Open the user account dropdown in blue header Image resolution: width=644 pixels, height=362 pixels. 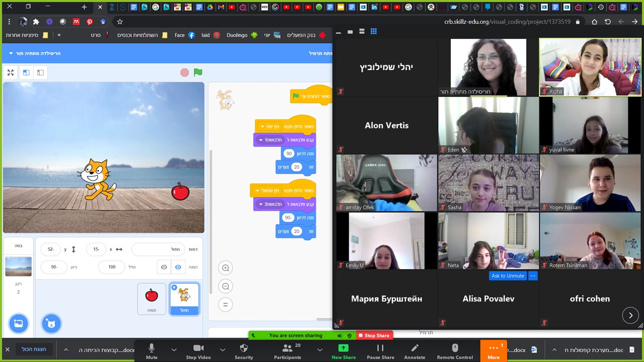point(35,53)
